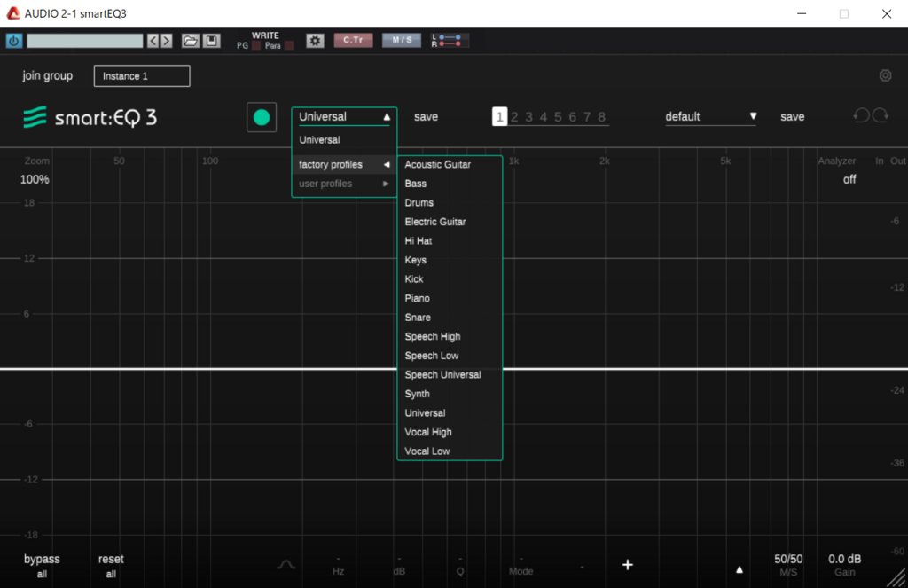The width and height of the screenshot is (908, 588).
Task: Switch to state 6
Action: [572, 117]
